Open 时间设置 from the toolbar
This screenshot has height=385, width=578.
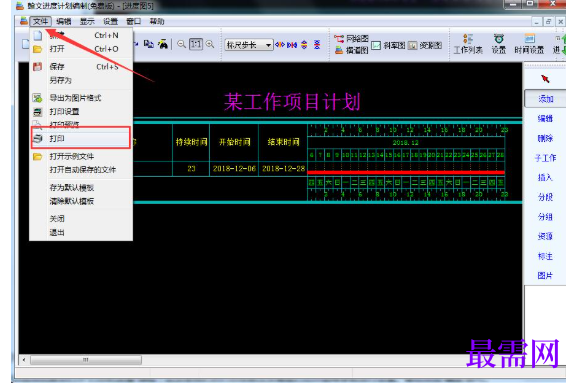click(x=529, y=44)
